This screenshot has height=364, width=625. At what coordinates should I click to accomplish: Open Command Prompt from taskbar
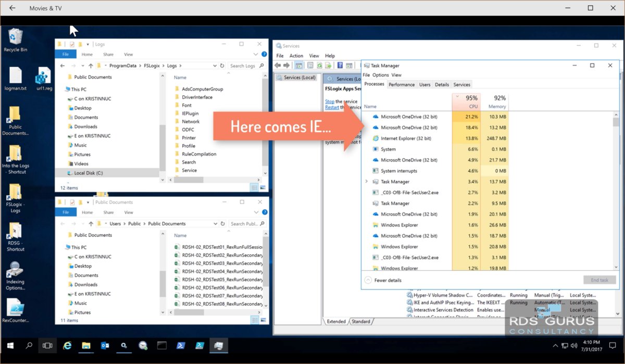point(161,345)
